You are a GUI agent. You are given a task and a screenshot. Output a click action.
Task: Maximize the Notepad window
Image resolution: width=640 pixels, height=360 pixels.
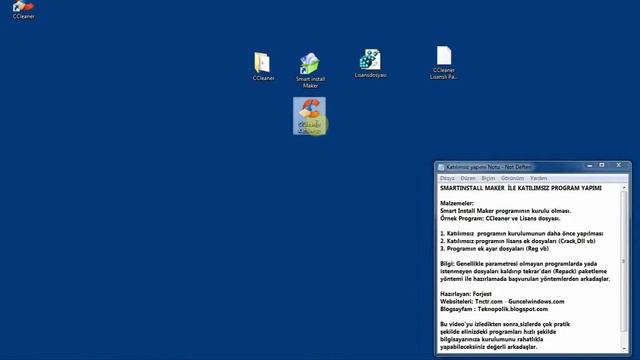tap(602, 165)
